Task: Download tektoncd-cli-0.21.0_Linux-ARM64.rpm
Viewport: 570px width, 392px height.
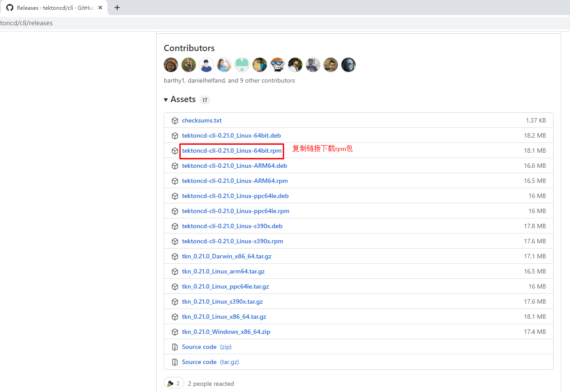Action: 235,181
